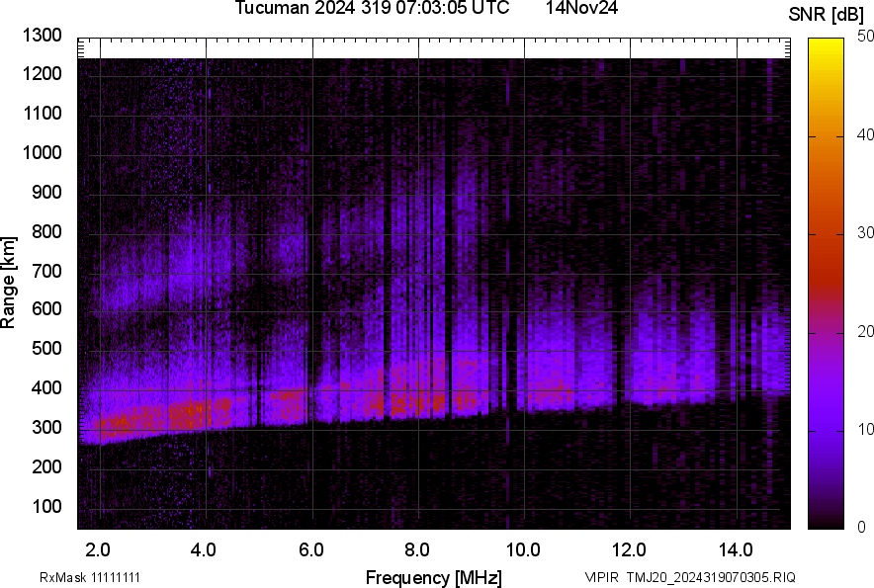Image resolution: width=874 pixels, height=588 pixels.
Task: Click the 'Range [km]' axis label
Action: pos(8,282)
